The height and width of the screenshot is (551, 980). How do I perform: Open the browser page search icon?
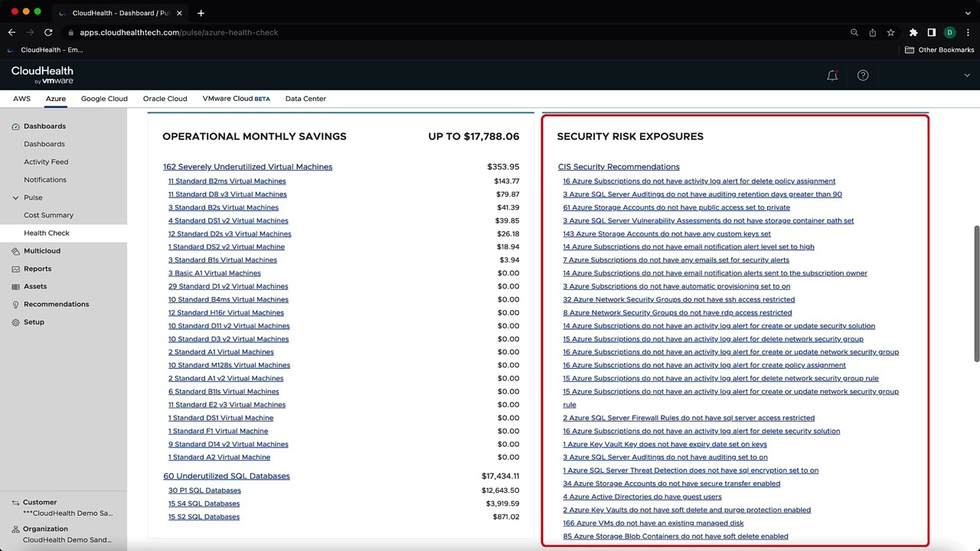click(854, 32)
